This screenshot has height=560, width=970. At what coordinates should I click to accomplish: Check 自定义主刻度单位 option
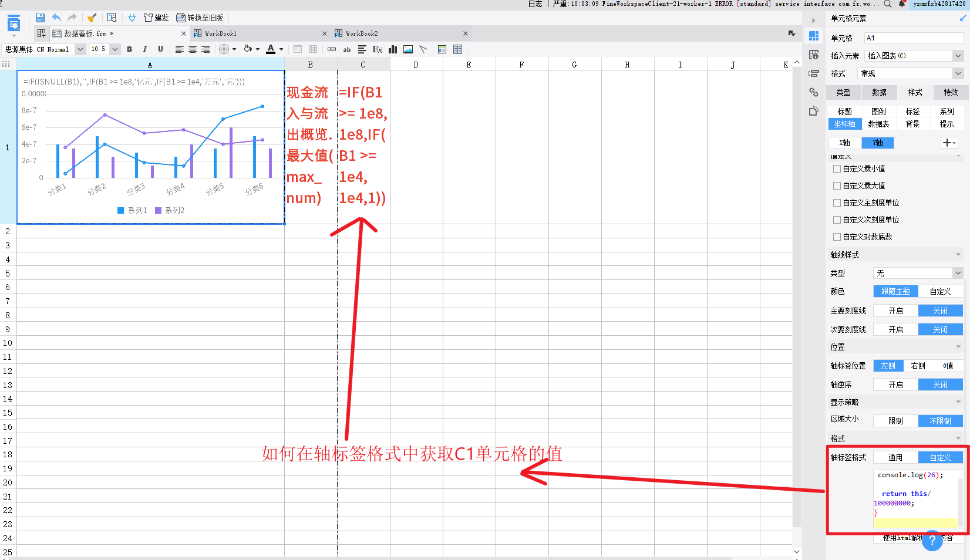pos(837,203)
